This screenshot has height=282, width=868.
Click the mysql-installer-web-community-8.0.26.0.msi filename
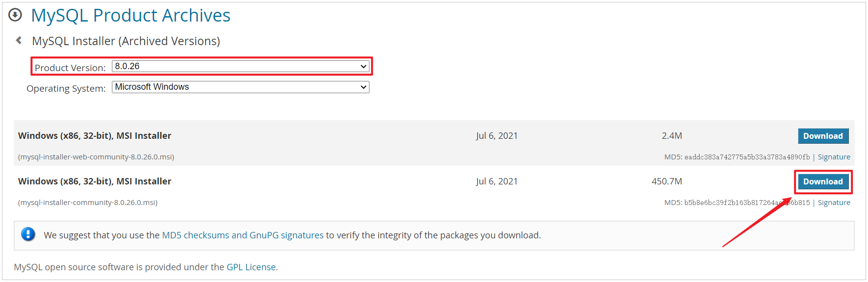pyautogui.click(x=96, y=157)
